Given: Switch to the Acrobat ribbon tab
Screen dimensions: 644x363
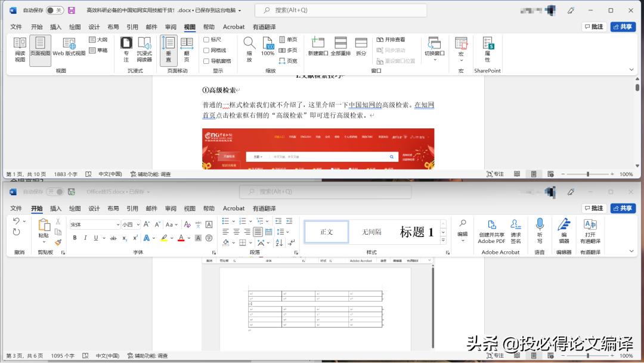Looking at the screenshot, I should [x=233, y=208].
